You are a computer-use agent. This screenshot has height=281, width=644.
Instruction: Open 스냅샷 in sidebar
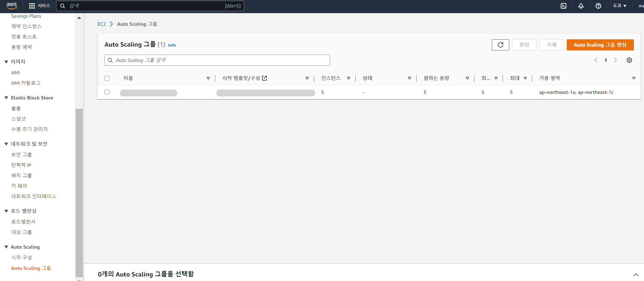[x=18, y=119]
